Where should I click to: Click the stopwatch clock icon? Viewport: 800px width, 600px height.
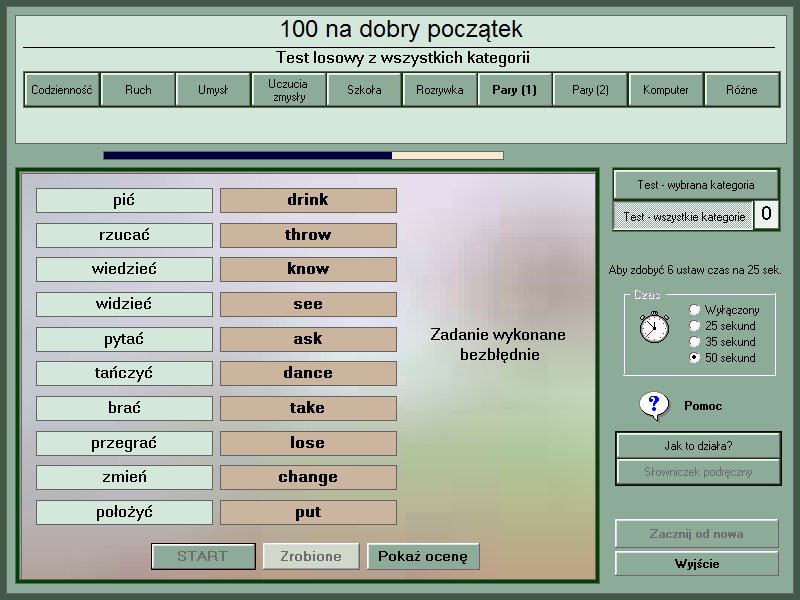pos(655,327)
